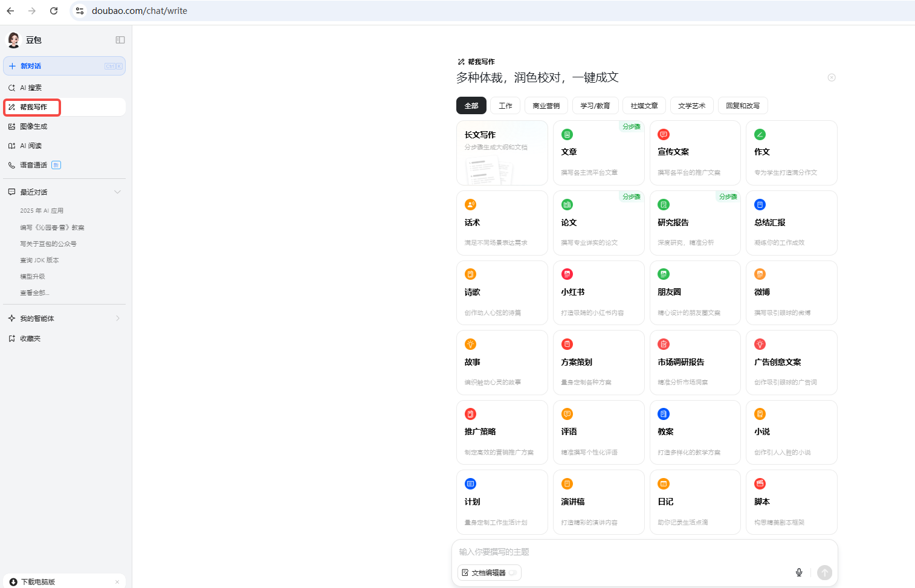Reload the page with refresh icon
The width and height of the screenshot is (915, 588).
coord(54,11)
